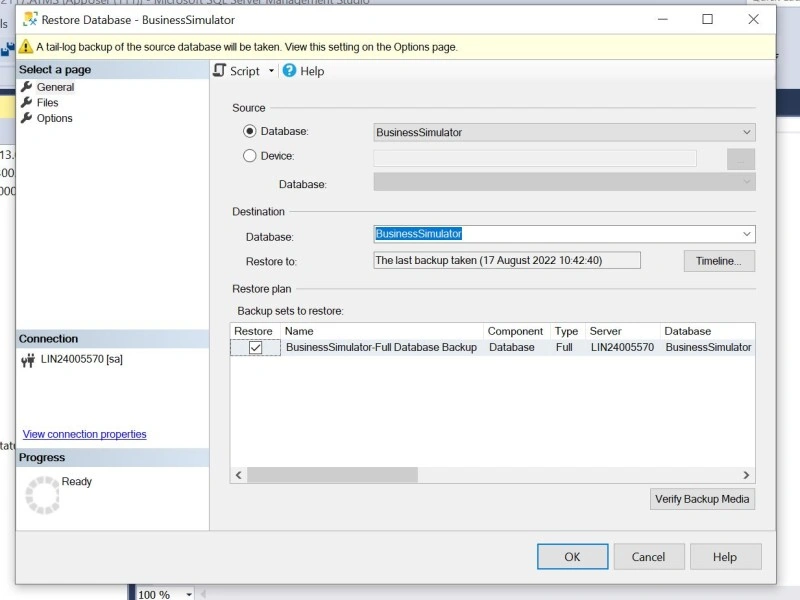Image resolution: width=800 pixels, height=600 pixels.
Task: Click the Type column header
Action: [x=567, y=331]
